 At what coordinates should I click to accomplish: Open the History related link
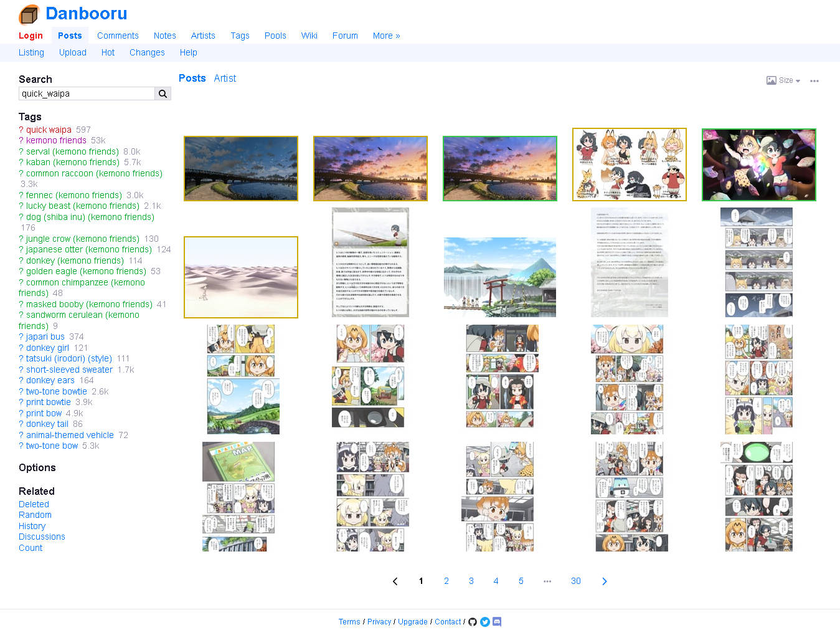click(x=32, y=526)
